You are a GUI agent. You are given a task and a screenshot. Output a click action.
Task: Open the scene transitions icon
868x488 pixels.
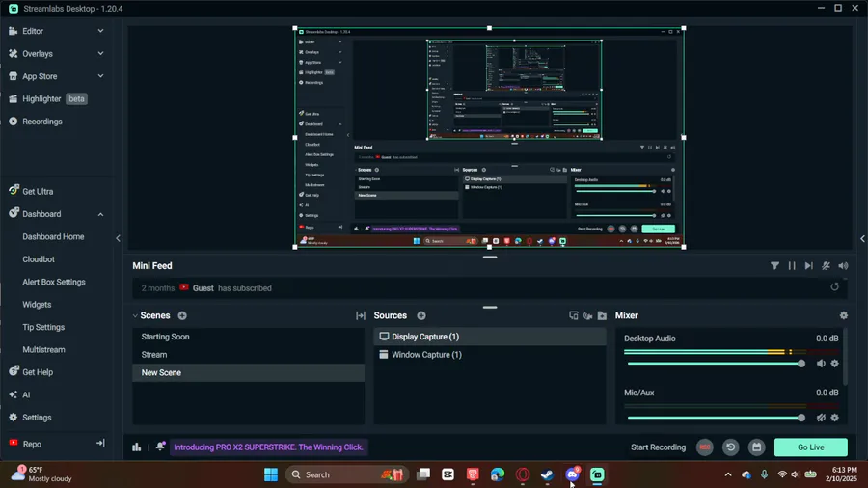[x=361, y=316]
